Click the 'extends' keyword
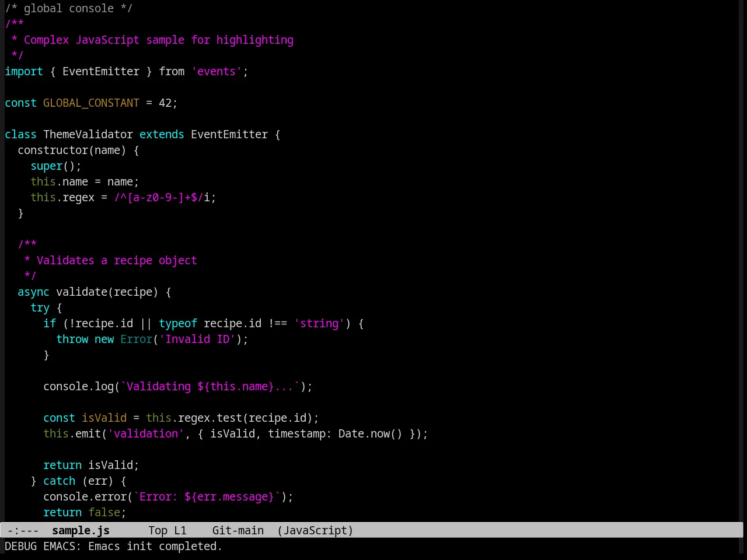Screen dimensions: 747x560 point(162,134)
